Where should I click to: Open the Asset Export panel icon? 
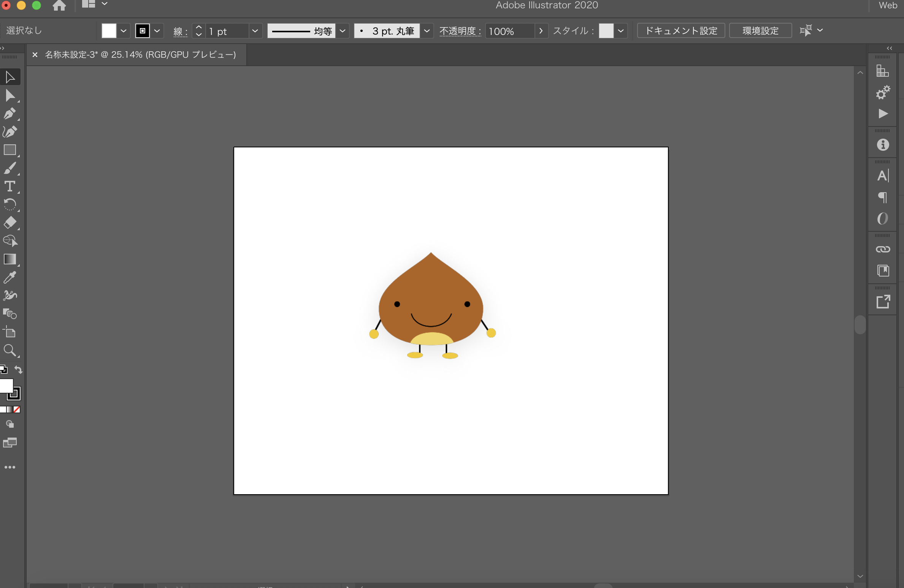coord(883,302)
